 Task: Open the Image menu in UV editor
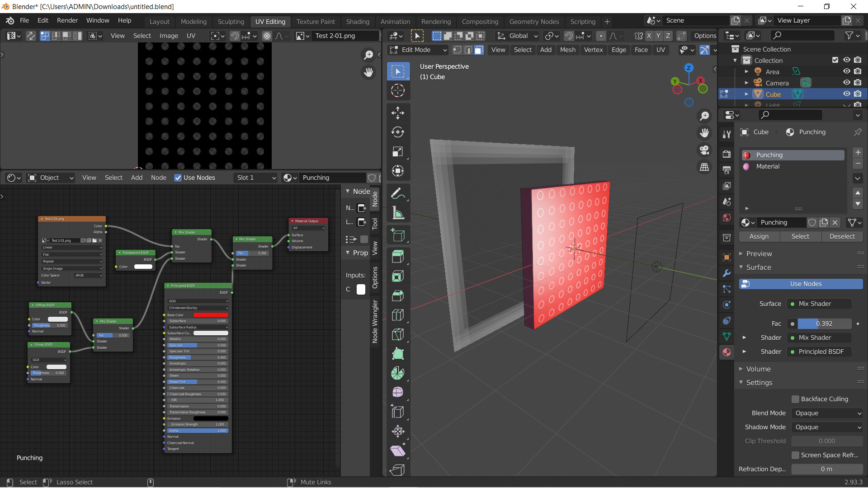pyautogui.click(x=169, y=36)
